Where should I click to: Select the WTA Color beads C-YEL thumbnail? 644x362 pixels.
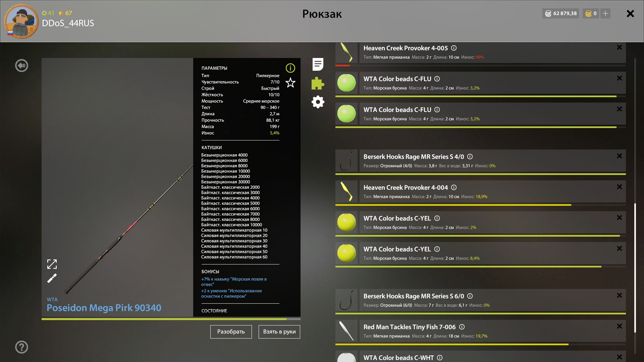coord(346,222)
